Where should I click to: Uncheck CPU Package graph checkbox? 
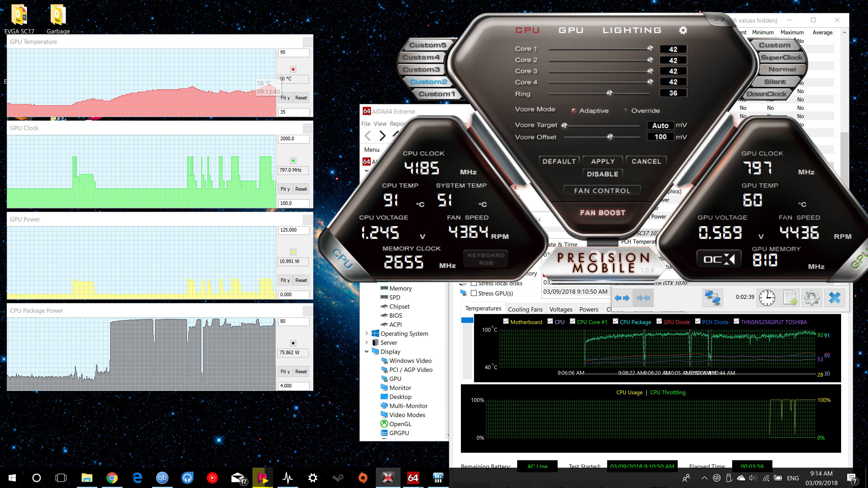click(x=615, y=321)
